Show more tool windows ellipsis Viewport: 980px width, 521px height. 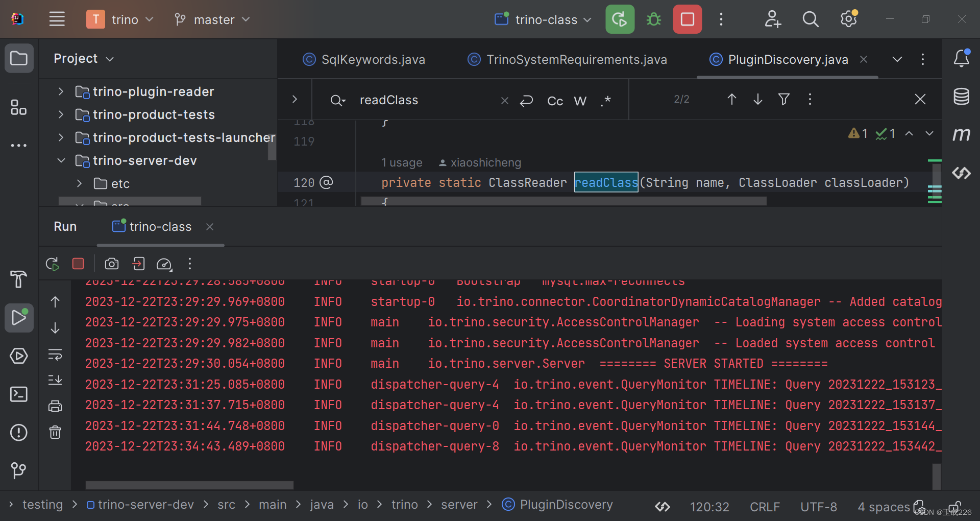pos(19,146)
